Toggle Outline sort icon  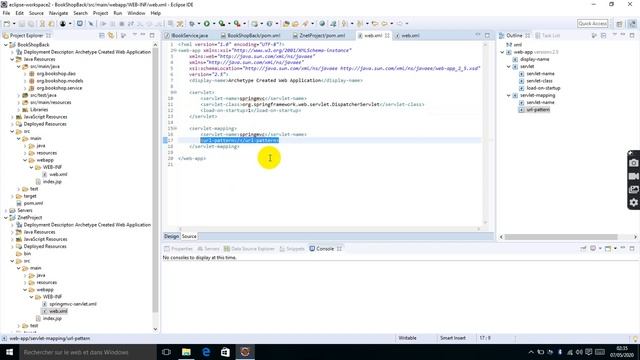tap(594, 36)
